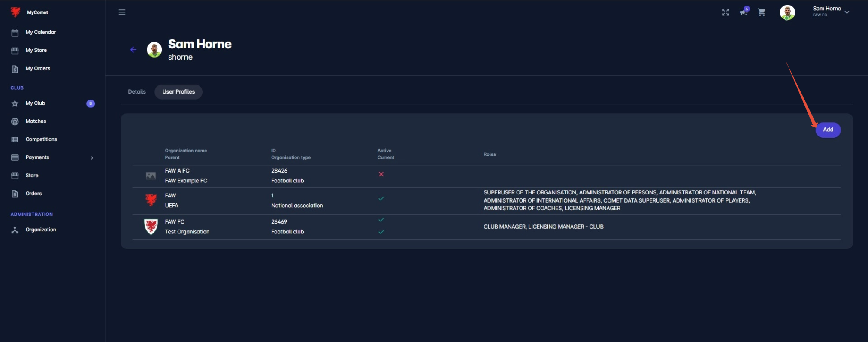
Task: Click the FAW FC shield crest
Action: (x=151, y=226)
